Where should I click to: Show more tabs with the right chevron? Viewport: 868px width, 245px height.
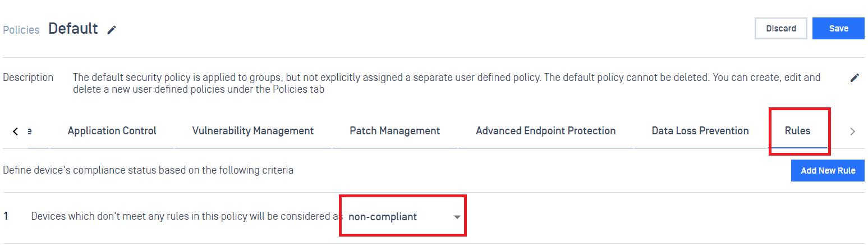(x=852, y=131)
